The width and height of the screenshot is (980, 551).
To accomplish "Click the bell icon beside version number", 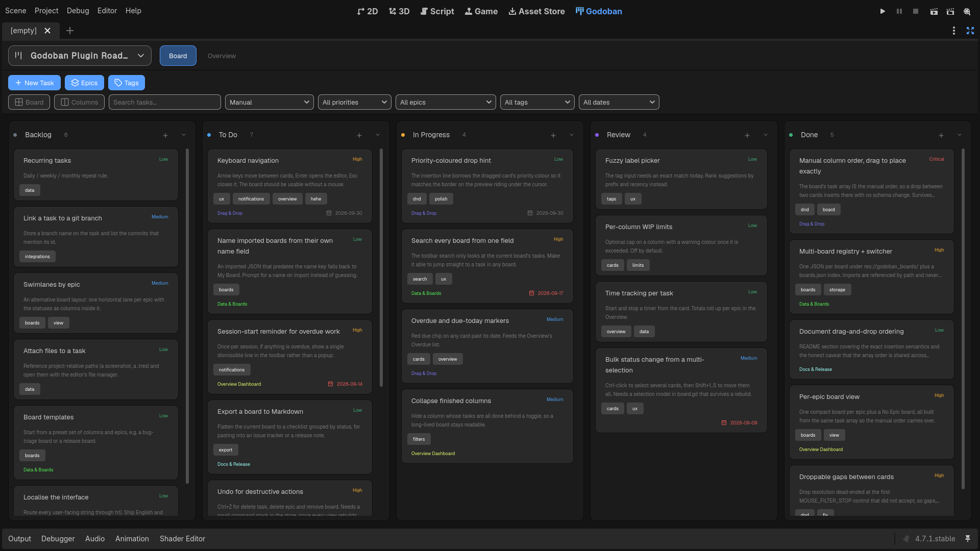I will pyautogui.click(x=906, y=539).
